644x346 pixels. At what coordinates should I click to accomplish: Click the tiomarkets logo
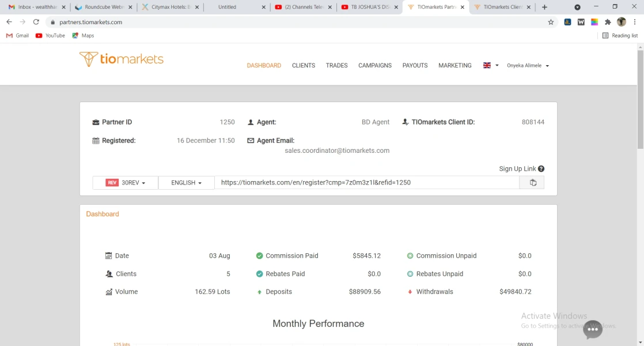121,59
